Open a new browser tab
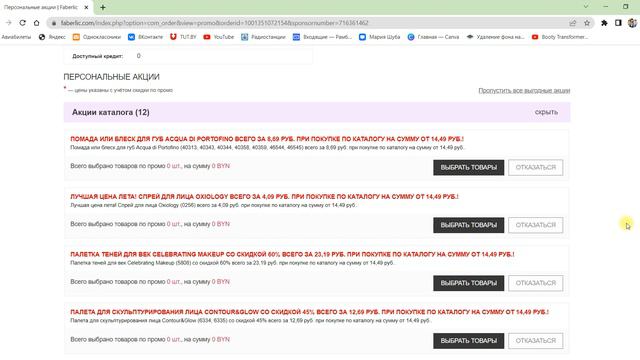Viewport: 640px width, 360px height. coord(103,7)
